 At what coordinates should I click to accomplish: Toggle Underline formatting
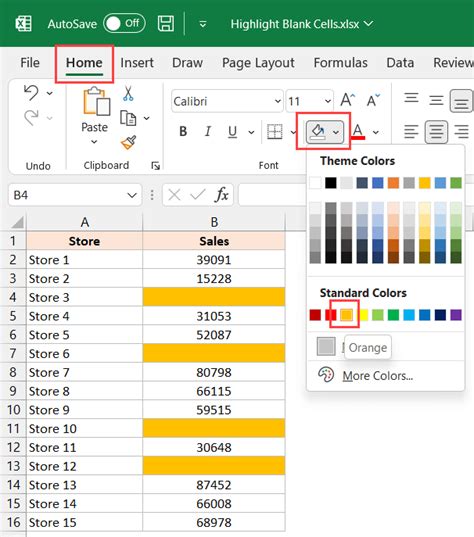coord(232,132)
